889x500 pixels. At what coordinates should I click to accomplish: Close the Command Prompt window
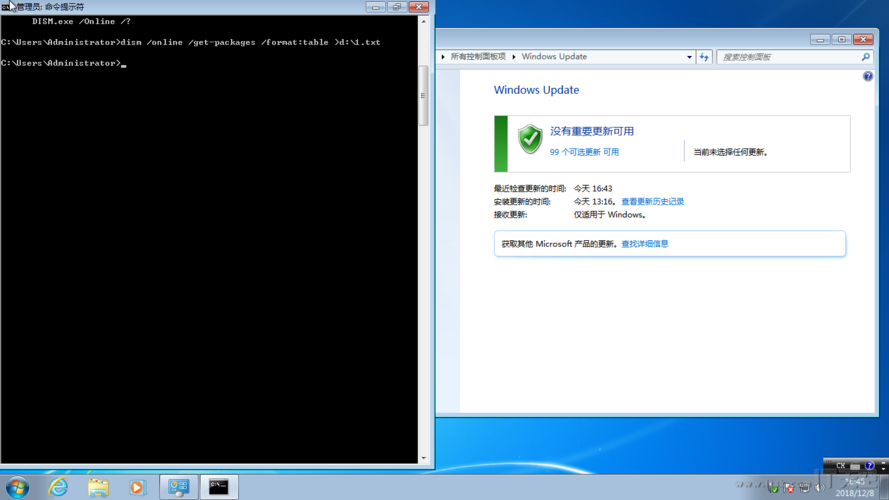(x=418, y=7)
